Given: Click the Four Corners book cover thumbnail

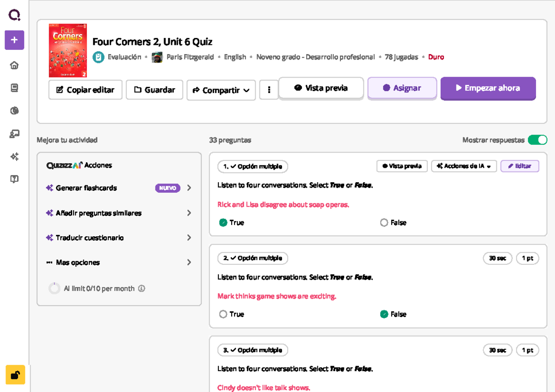Looking at the screenshot, I should [x=68, y=50].
